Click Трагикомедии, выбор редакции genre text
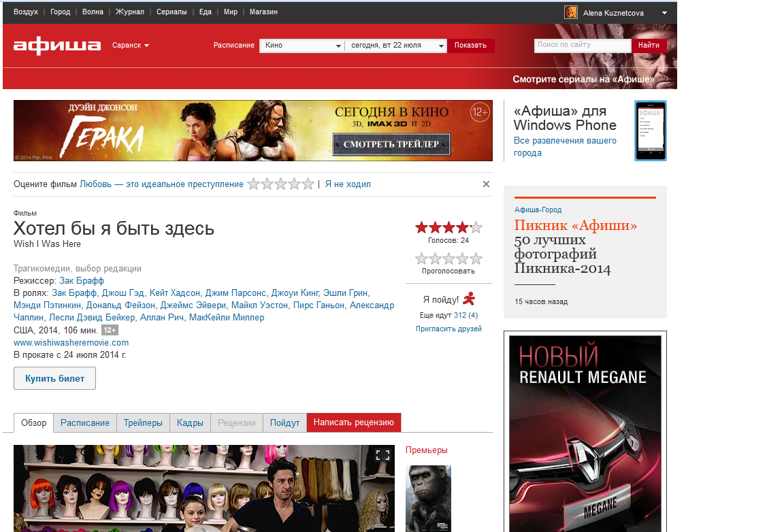Image resolution: width=784 pixels, height=532 pixels. coord(78,269)
